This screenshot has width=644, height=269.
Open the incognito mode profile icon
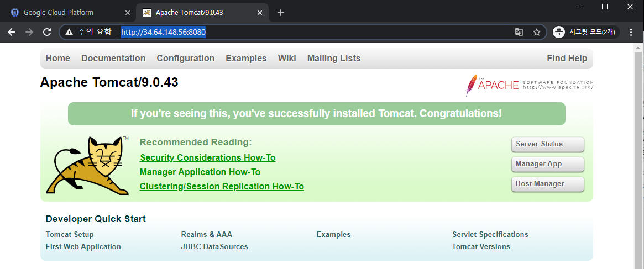coord(558,32)
